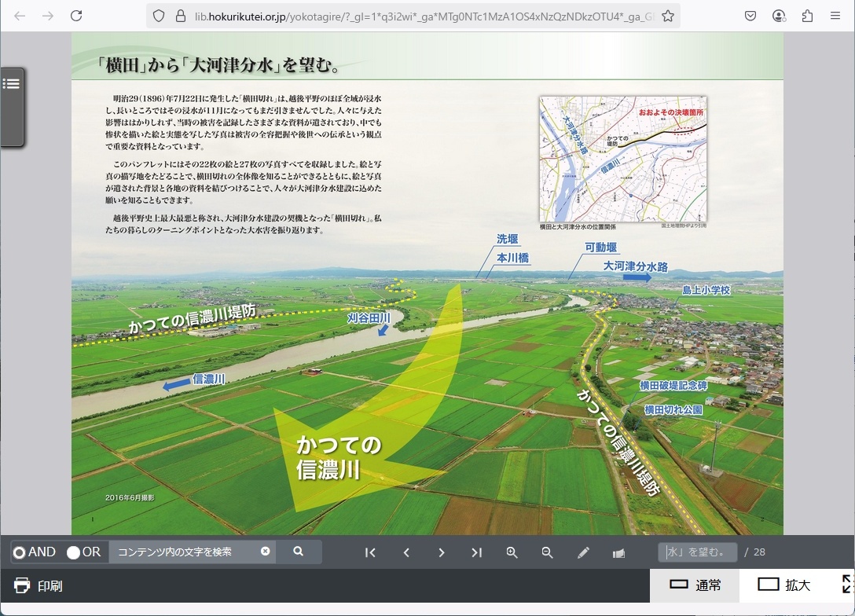Screen dimensions: 855x616
Task: Go forward to the next browser page
Action: click(48, 16)
